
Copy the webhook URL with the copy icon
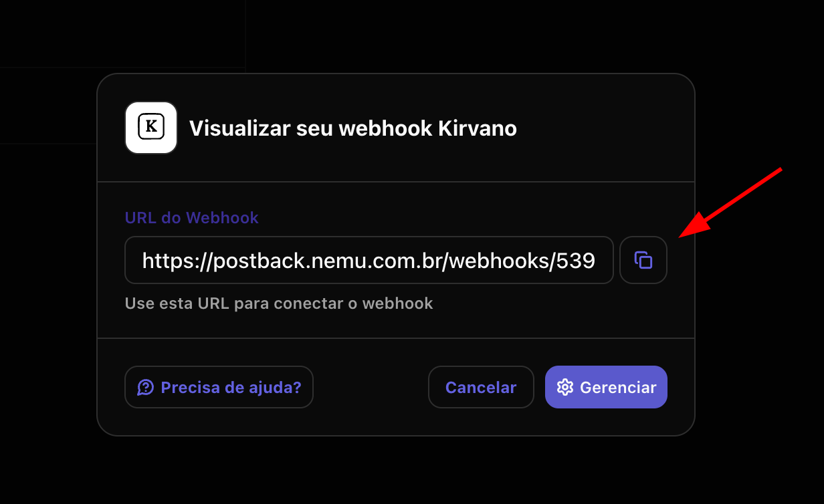(x=643, y=260)
